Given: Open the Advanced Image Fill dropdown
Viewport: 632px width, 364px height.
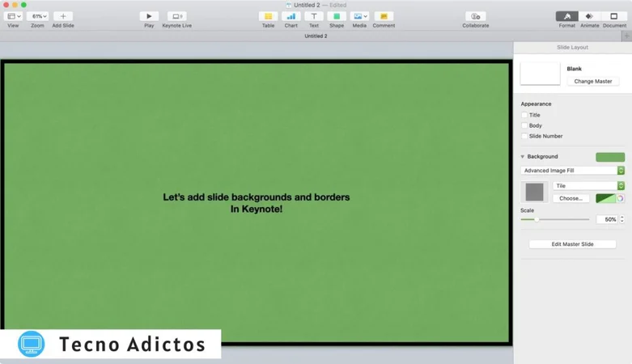Looking at the screenshot, I should [572, 171].
